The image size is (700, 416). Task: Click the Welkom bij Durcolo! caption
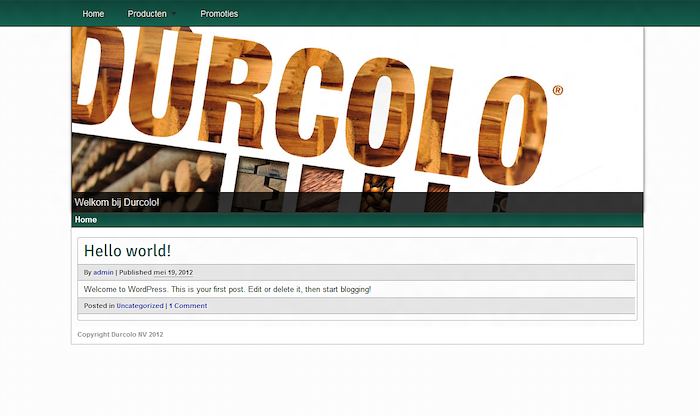point(117,202)
